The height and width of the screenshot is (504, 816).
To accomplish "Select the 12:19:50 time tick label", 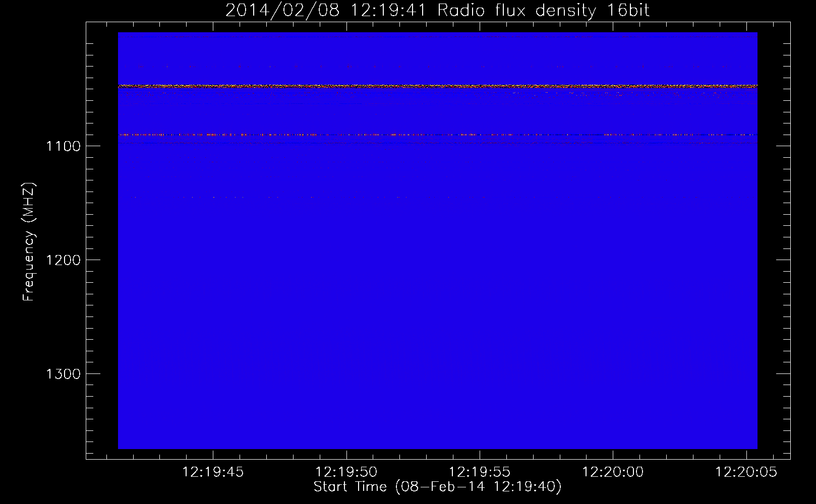I will click(x=346, y=472).
